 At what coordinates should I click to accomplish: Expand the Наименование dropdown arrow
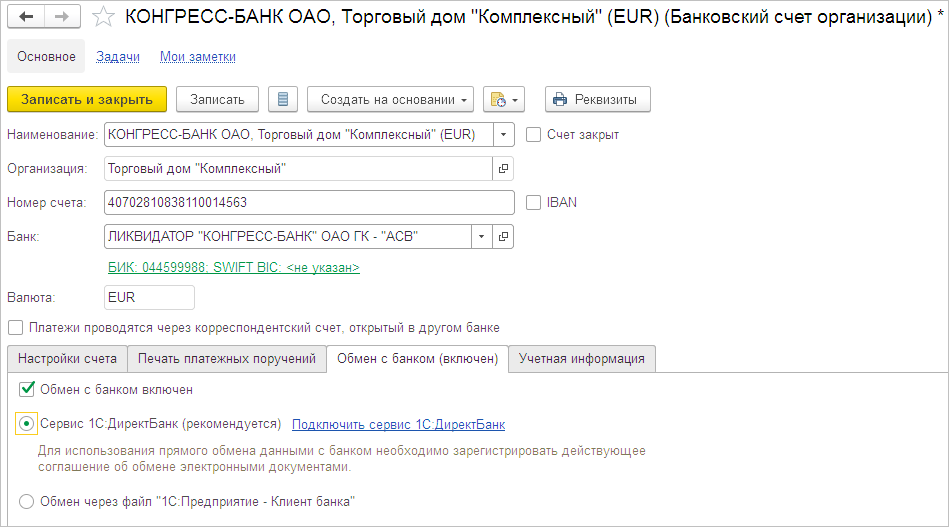(504, 135)
